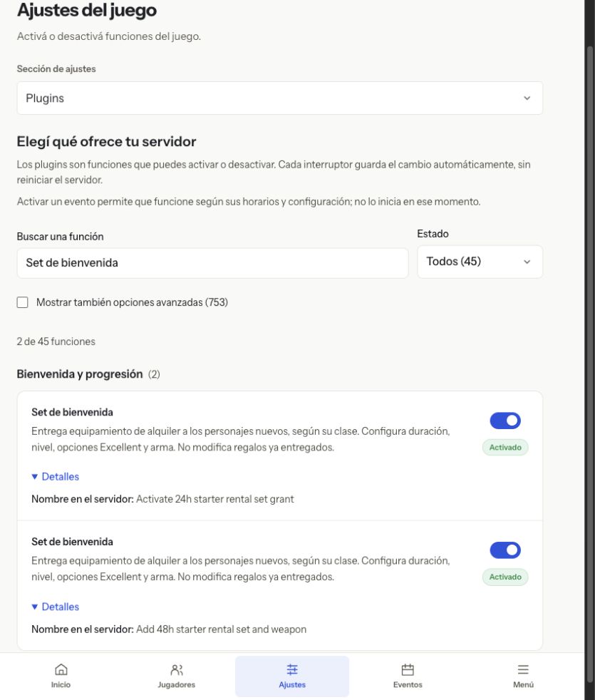Click the first Activado status badge

click(505, 448)
